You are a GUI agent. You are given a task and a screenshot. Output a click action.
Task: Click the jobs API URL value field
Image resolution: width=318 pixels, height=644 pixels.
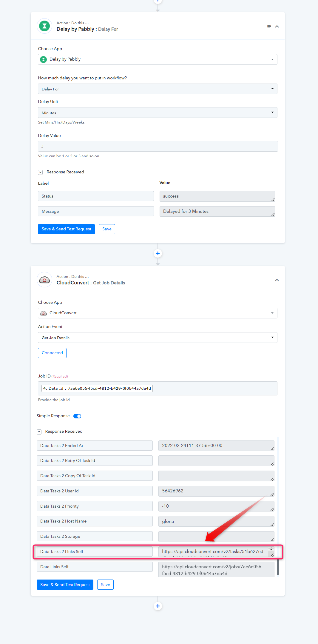click(216, 569)
